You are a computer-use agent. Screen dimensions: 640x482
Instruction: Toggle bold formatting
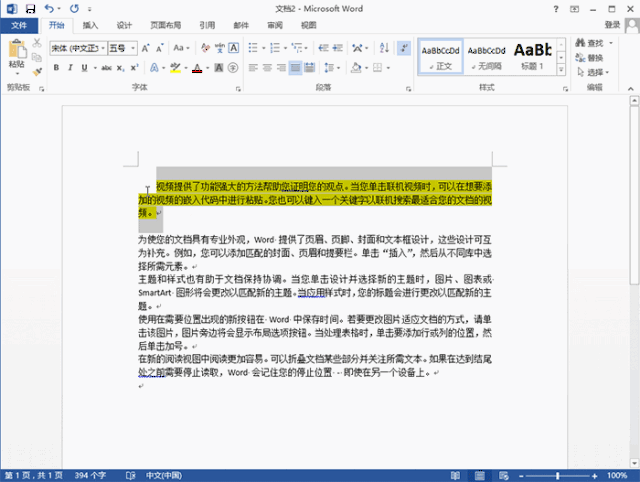[x=56, y=68]
